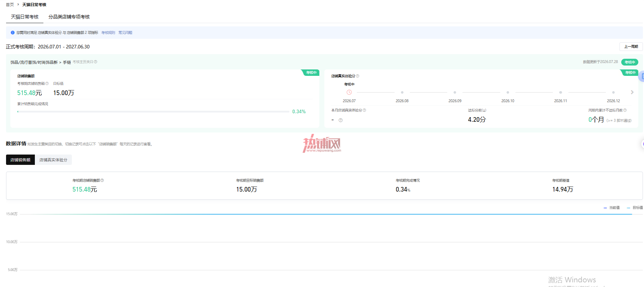Viewport: 644px width, 287px height.
Task: Click the red clock icon above 2026.07
Action: [349, 92]
